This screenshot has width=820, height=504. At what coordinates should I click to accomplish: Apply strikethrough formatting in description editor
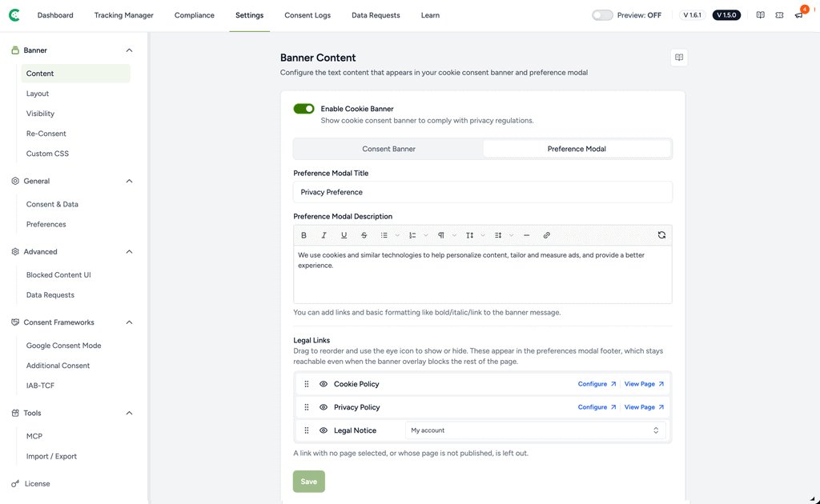364,235
